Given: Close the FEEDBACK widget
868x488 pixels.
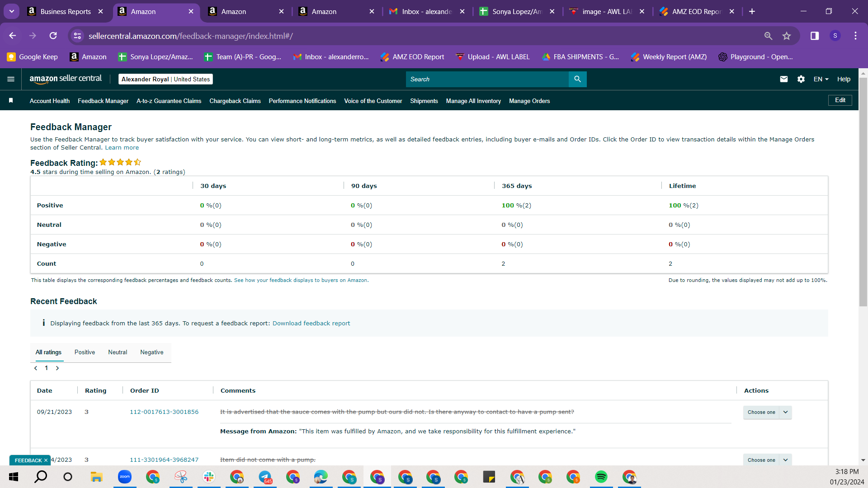Looking at the screenshot, I should [x=46, y=460].
